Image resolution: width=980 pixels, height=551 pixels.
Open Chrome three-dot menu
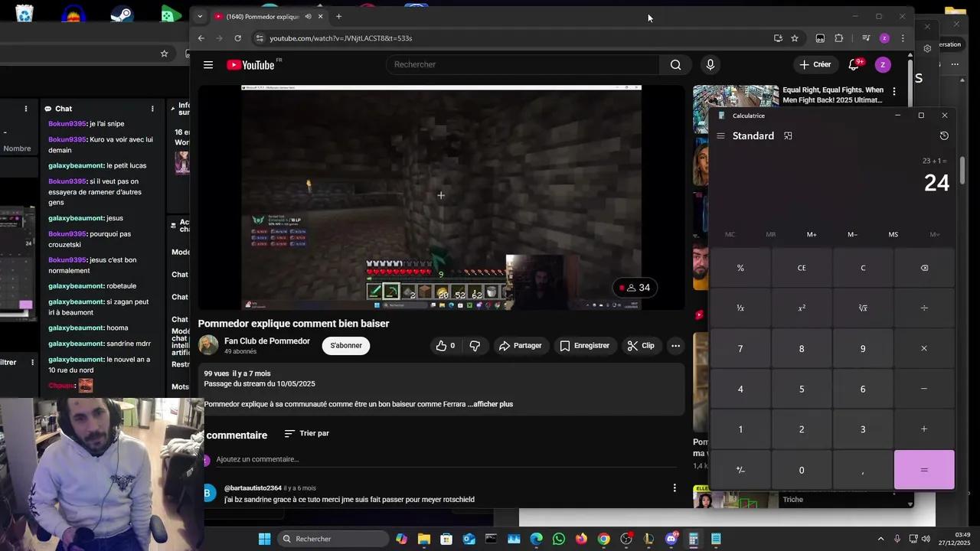coord(903,38)
